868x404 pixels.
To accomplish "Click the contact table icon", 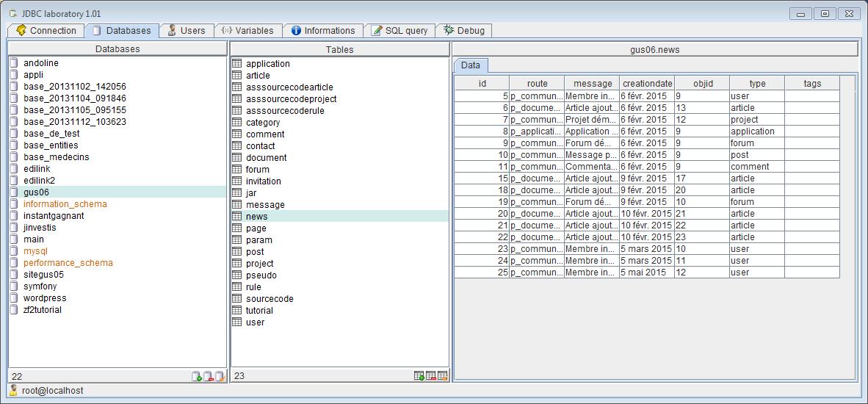I will (237, 145).
